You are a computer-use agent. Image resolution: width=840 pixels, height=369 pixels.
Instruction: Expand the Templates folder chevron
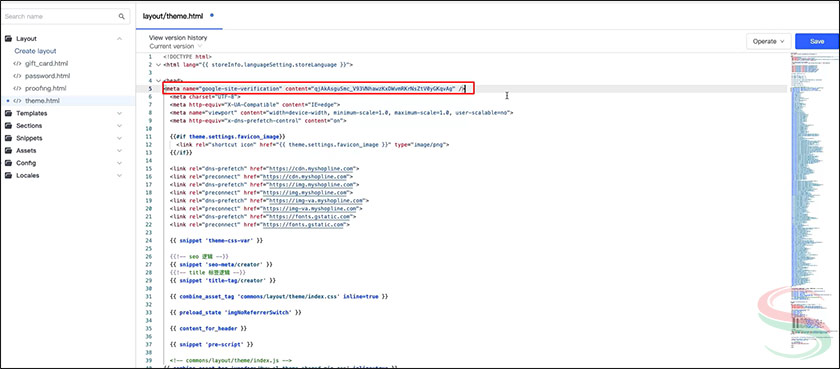click(x=119, y=114)
